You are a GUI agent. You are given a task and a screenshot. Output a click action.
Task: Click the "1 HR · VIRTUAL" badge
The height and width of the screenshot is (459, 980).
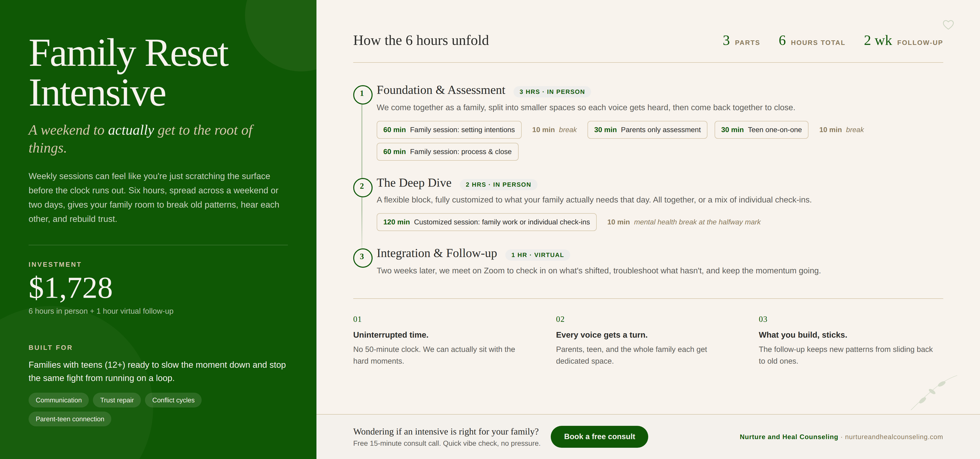[x=537, y=255]
